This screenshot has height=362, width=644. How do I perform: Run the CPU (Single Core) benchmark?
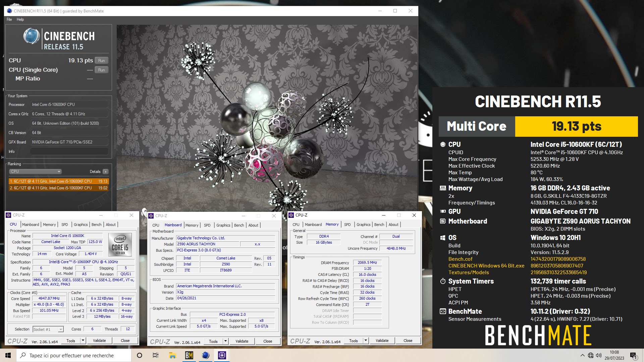[102, 70]
